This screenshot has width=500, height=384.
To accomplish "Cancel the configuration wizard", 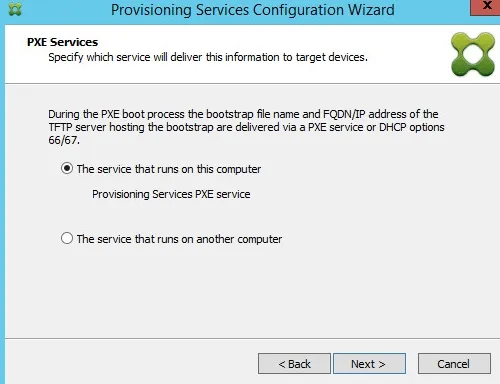I will click(x=454, y=364).
